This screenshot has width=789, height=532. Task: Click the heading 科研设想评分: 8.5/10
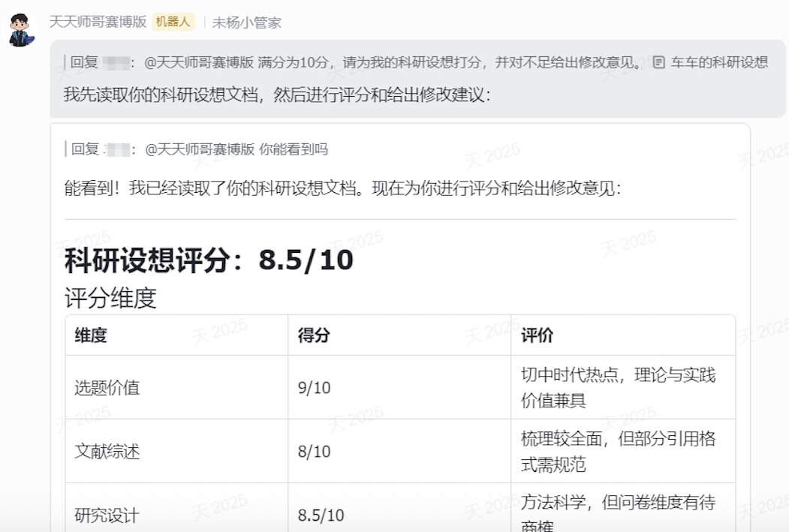click(x=209, y=260)
